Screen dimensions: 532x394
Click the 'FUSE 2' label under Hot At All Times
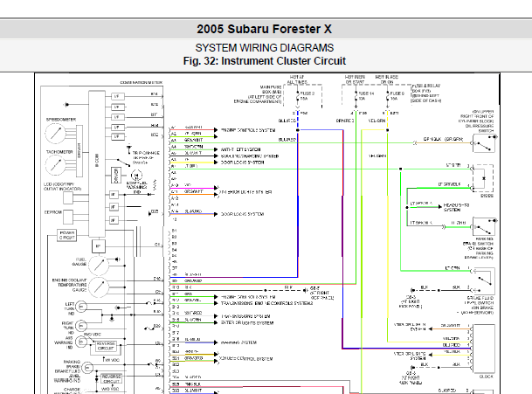[307, 93]
